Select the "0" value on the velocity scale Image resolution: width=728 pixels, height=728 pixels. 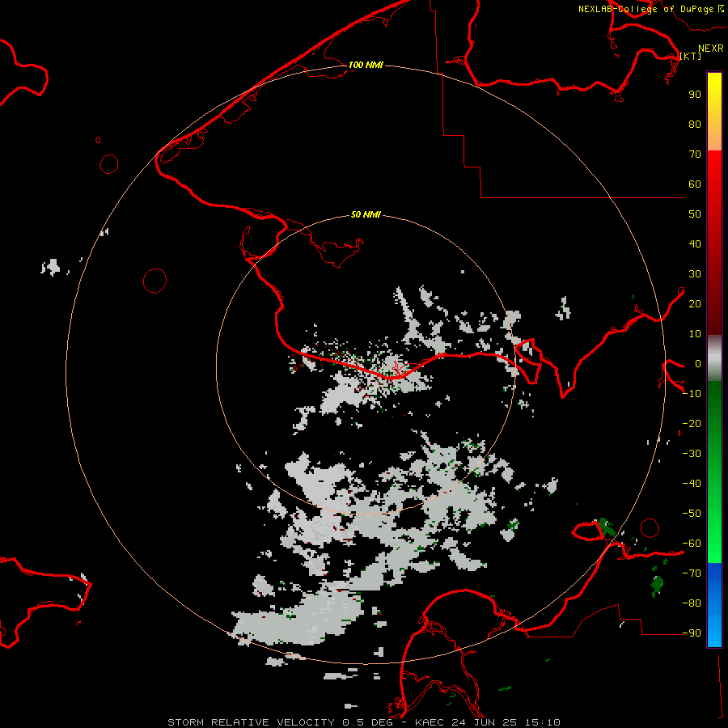point(698,363)
